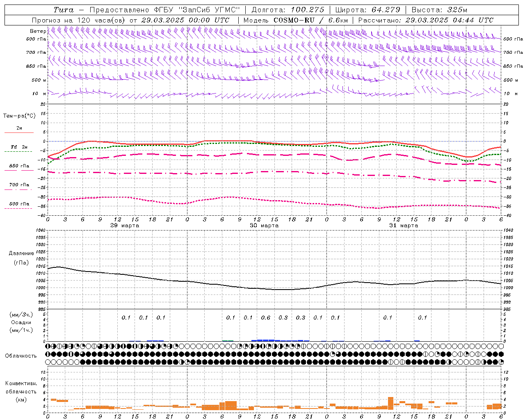Click "Рассчитано: 29.03.2025 04:44 UTC" text
Image resolution: width=525 pixels, height=420 pixels.
(426, 20)
